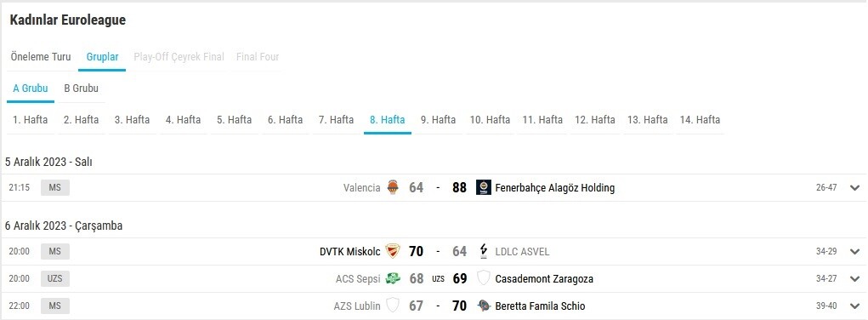
Task: Click the DVTK Miskolc team logo
Action: (x=393, y=251)
